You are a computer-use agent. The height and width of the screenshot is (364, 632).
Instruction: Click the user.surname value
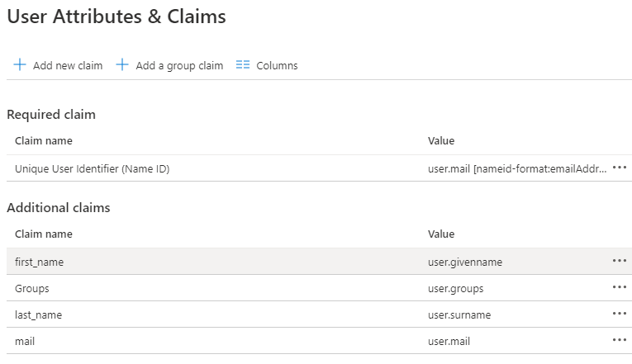[459, 314]
